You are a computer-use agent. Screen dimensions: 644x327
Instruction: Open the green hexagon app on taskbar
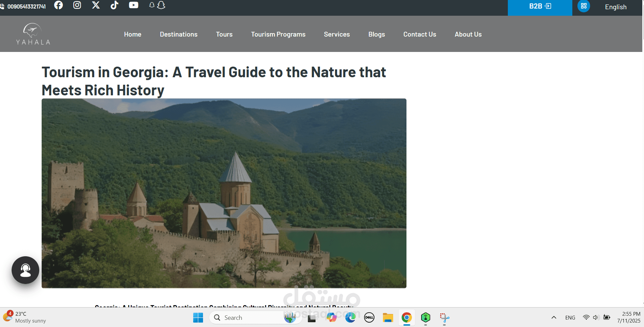tap(426, 318)
